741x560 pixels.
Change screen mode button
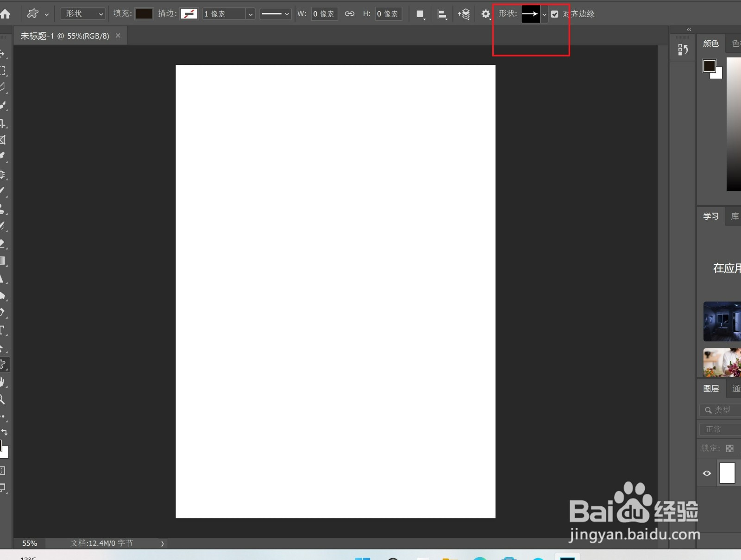pyautogui.click(x=3, y=488)
